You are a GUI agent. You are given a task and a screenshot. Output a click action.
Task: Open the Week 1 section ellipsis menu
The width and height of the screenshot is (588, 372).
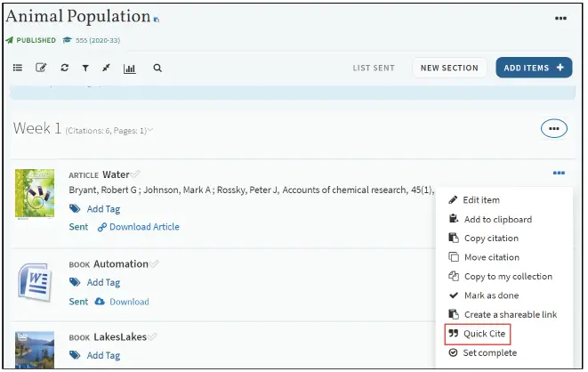click(x=553, y=129)
